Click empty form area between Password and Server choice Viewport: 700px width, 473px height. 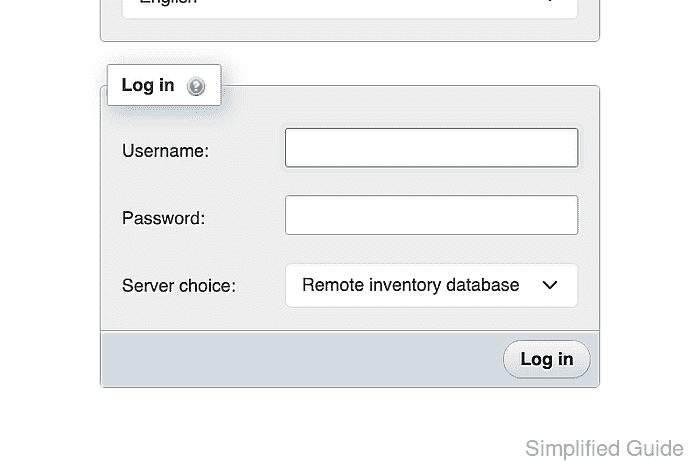pyautogui.click(x=350, y=249)
